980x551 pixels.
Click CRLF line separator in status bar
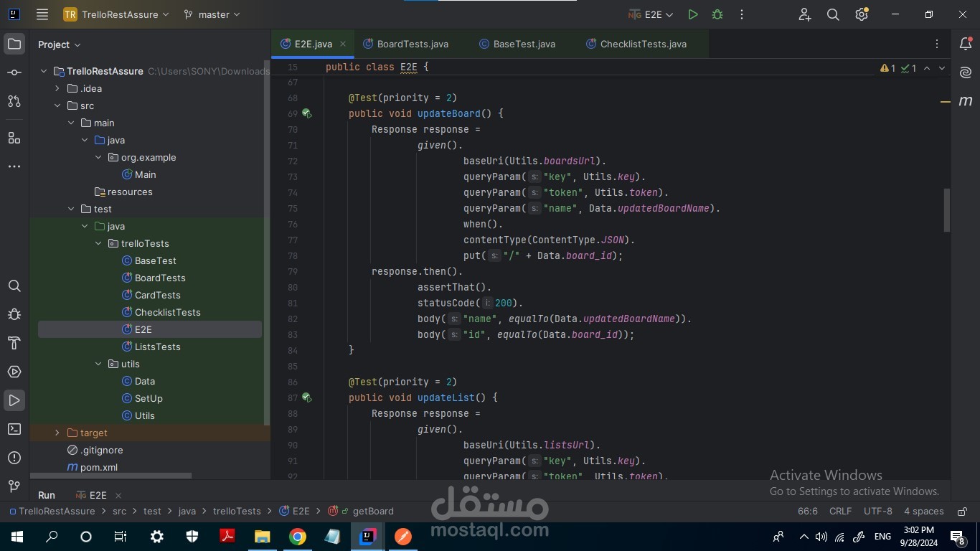[x=840, y=512]
